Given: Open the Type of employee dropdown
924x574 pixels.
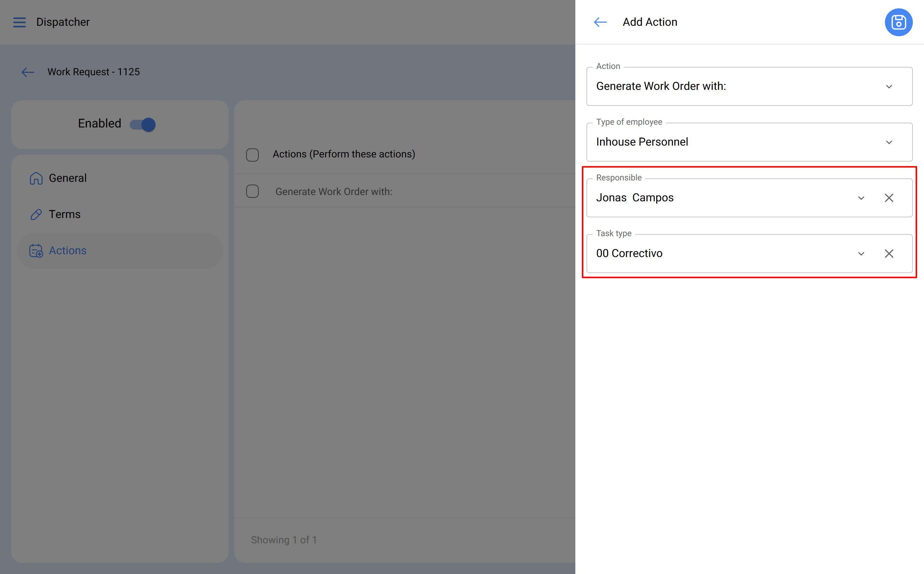Looking at the screenshot, I should [x=889, y=142].
